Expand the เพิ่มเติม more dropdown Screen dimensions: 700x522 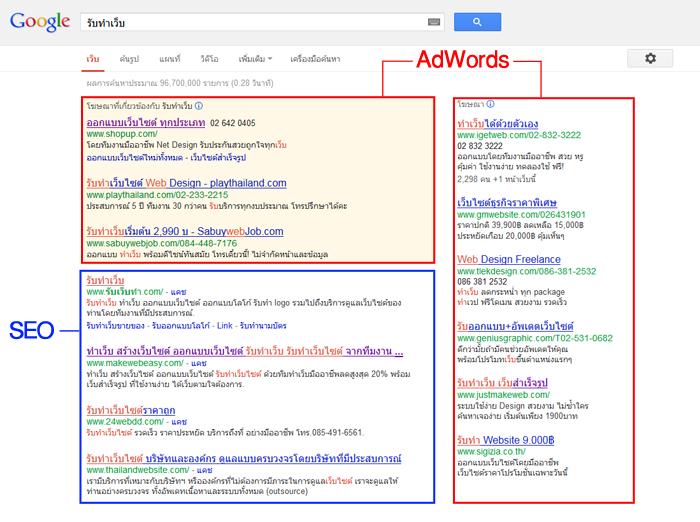click(255, 59)
